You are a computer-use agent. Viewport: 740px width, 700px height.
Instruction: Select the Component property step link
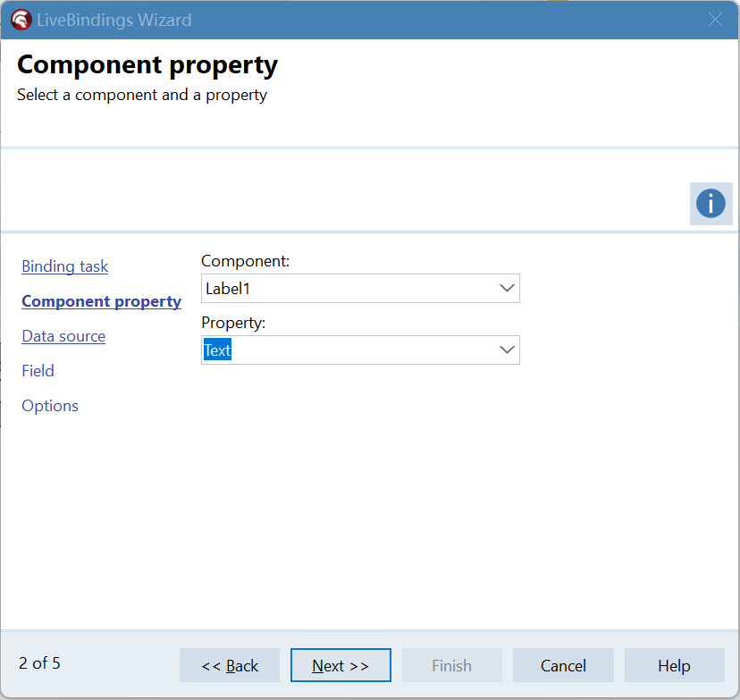(x=101, y=301)
